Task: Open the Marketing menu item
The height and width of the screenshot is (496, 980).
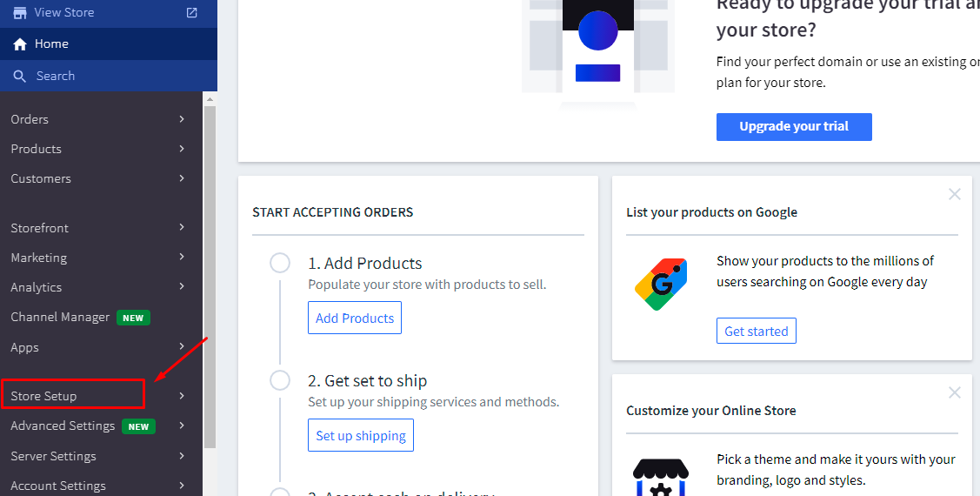Action: tap(39, 258)
